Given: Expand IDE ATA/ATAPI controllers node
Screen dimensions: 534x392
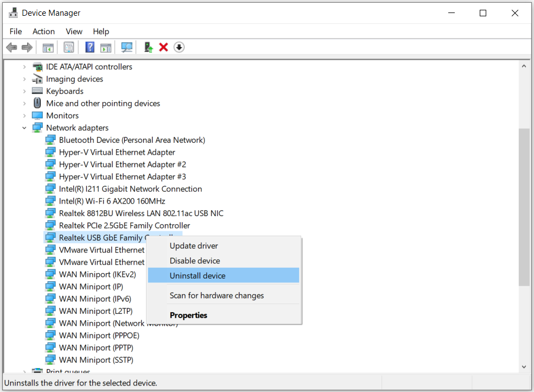Looking at the screenshot, I should coord(24,67).
